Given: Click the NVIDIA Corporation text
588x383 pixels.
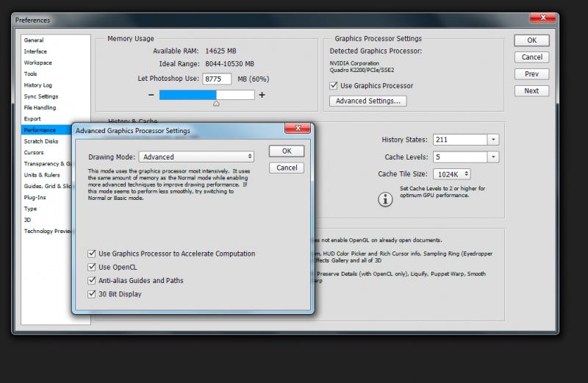Looking at the screenshot, I should point(354,63).
